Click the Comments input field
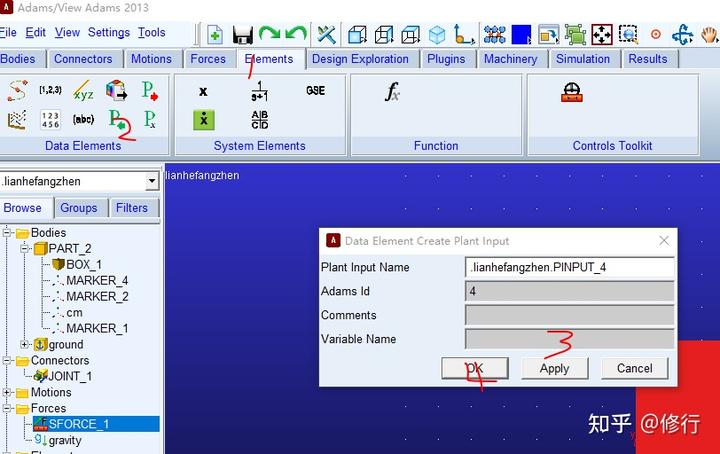The height and width of the screenshot is (454, 720). coord(569,315)
